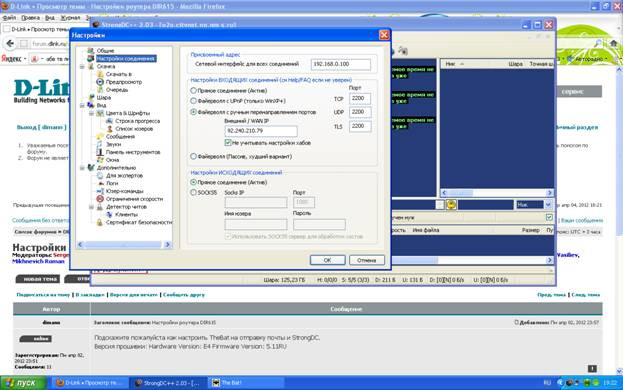Open the След. тема forum link
The height and width of the screenshot is (390, 623).
coord(586,295)
